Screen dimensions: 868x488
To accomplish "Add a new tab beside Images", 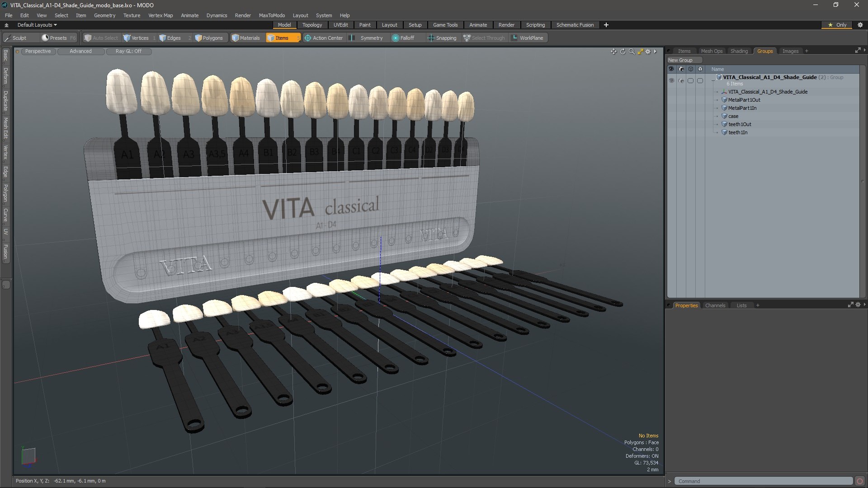I will [x=807, y=51].
